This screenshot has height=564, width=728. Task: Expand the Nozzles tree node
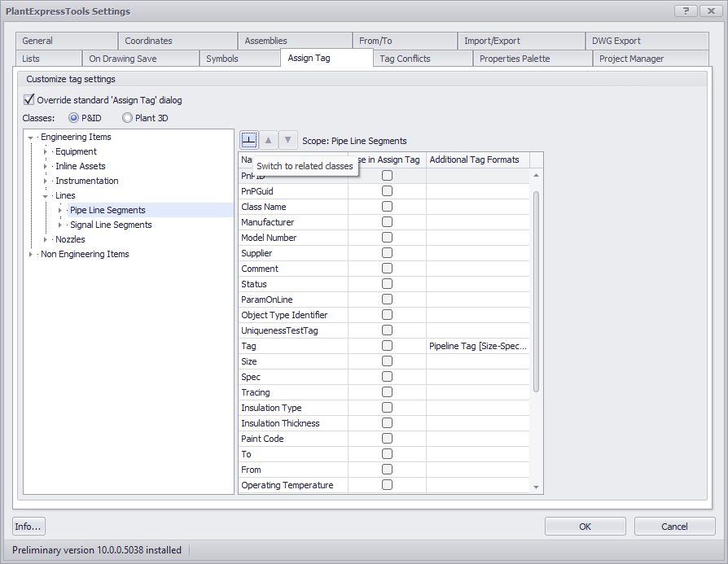[45, 239]
